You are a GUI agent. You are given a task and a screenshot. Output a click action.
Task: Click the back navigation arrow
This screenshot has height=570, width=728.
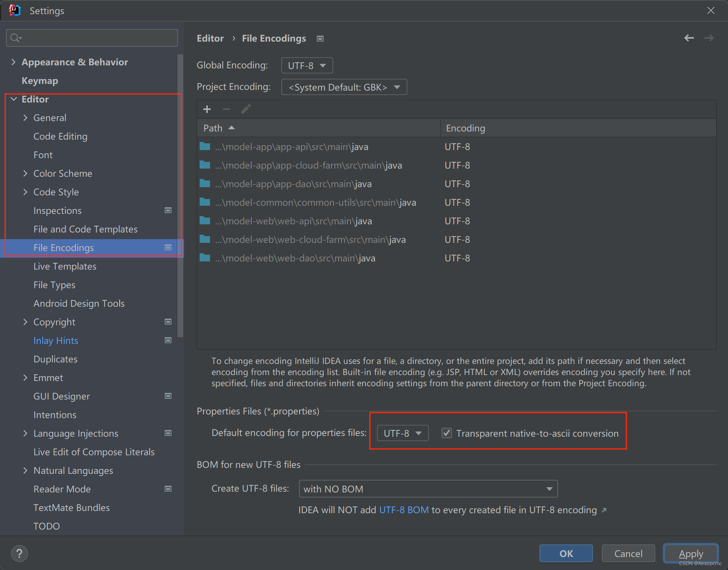(x=689, y=38)
